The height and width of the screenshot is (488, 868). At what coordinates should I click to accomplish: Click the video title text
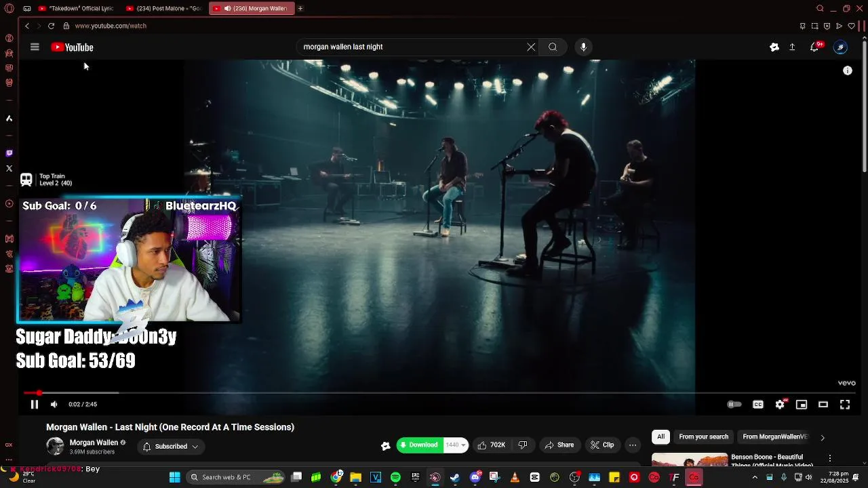(170, 427)
